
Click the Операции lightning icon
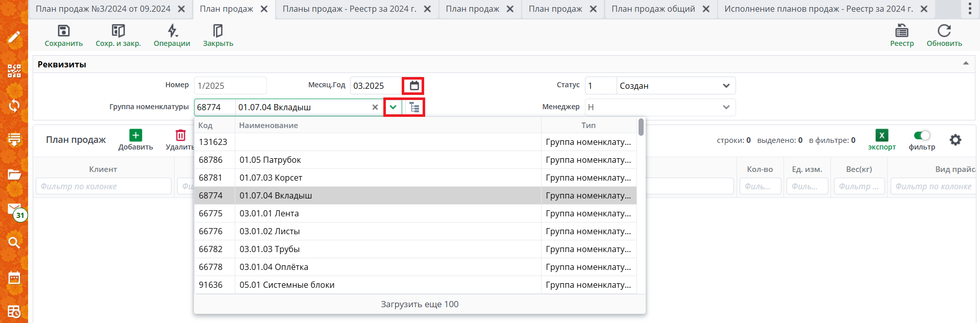(x=173, y=31)
